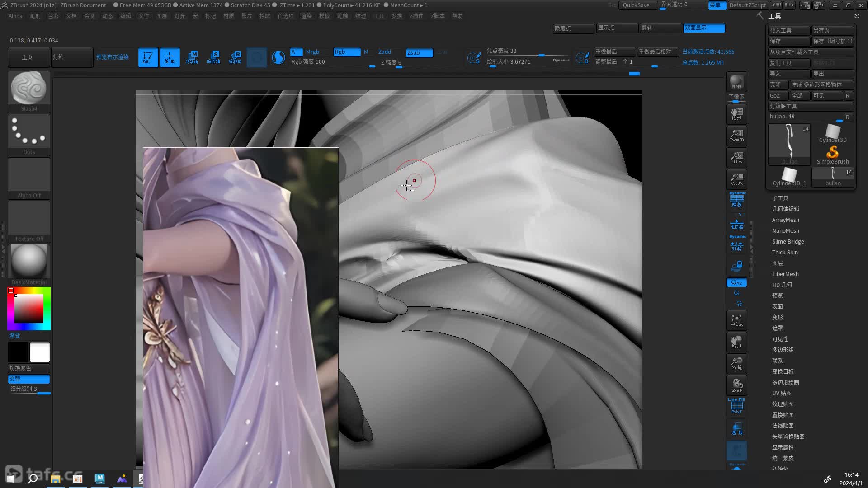Expand the 遮罩 masking section
Screen dimensions: 868x488
pos(778,328)
